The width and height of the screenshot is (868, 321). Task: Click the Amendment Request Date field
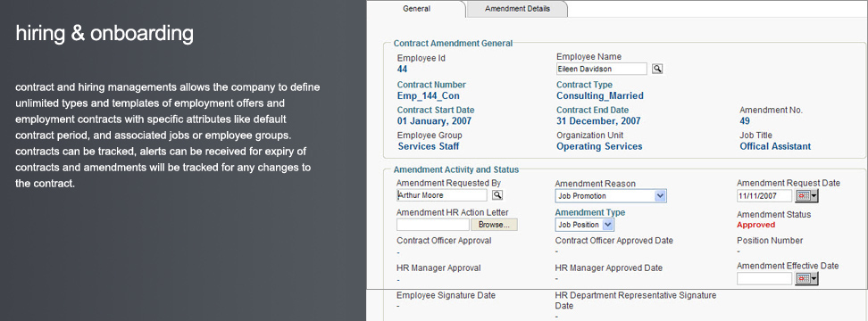coord(764,196)
